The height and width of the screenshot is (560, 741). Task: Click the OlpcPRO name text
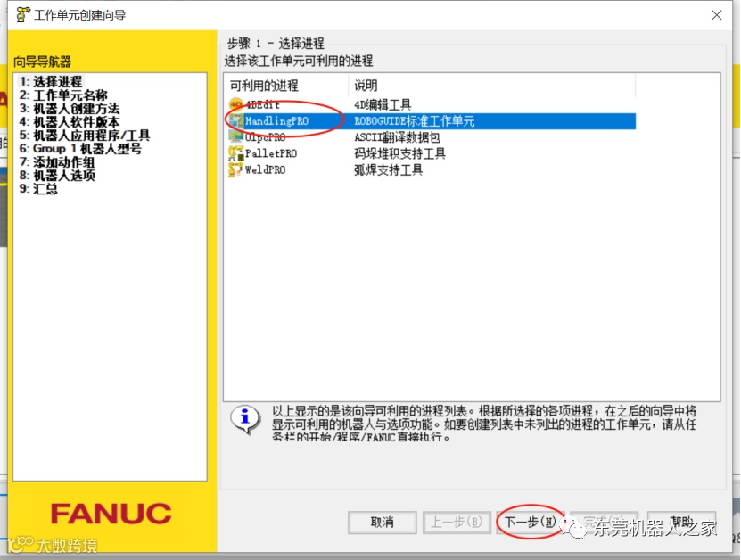pos(265,137)
